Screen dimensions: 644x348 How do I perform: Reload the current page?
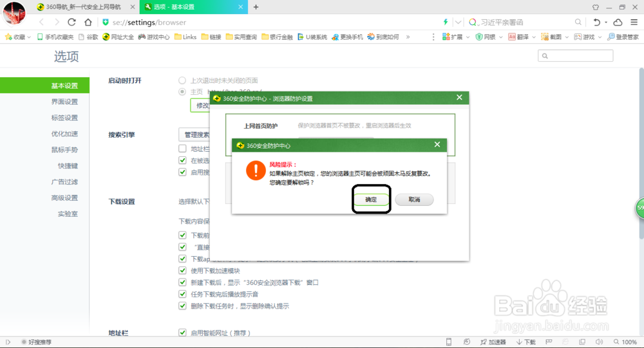pos(72,22)
